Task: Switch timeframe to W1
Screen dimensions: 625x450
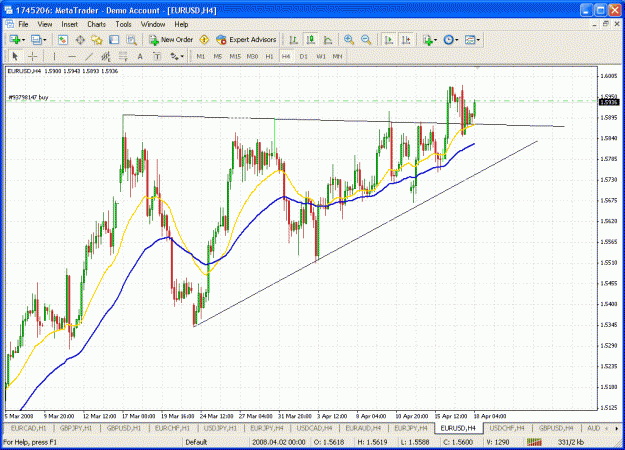Action: (x=321, y=57)
